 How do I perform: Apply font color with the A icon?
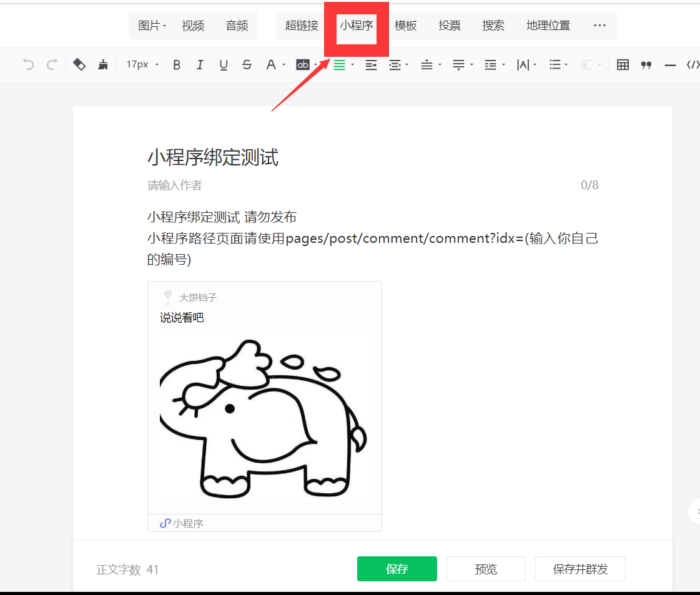point(270,65)
